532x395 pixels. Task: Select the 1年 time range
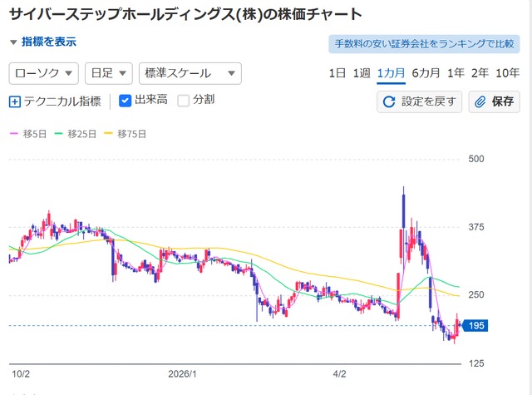[456, 73]
